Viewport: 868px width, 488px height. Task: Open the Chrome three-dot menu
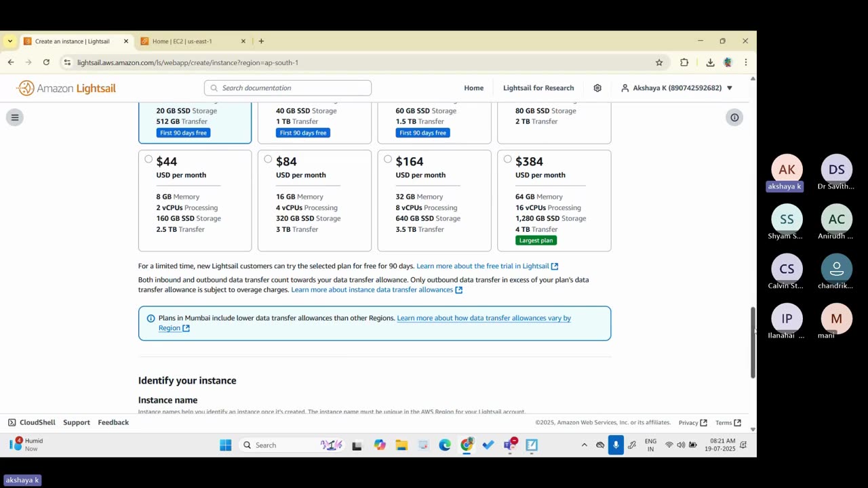click(746, 62)
